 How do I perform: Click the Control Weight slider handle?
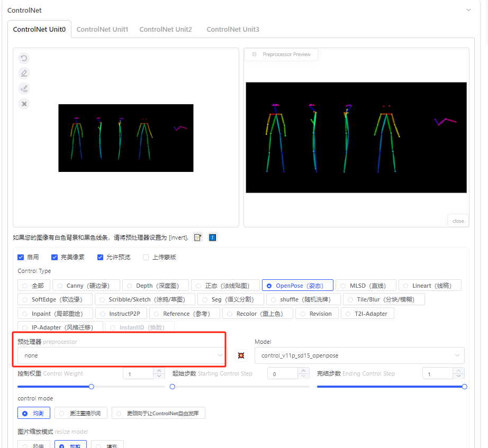click(91, 387)
